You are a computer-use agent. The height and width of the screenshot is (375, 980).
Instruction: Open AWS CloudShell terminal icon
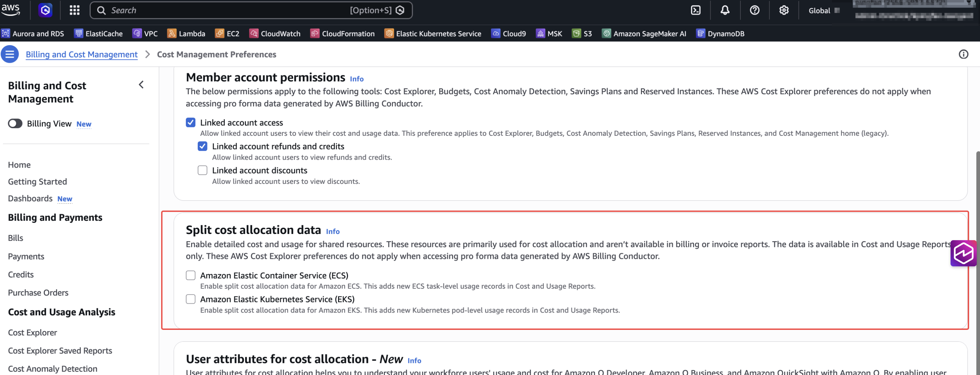click(x=696, y=10)
